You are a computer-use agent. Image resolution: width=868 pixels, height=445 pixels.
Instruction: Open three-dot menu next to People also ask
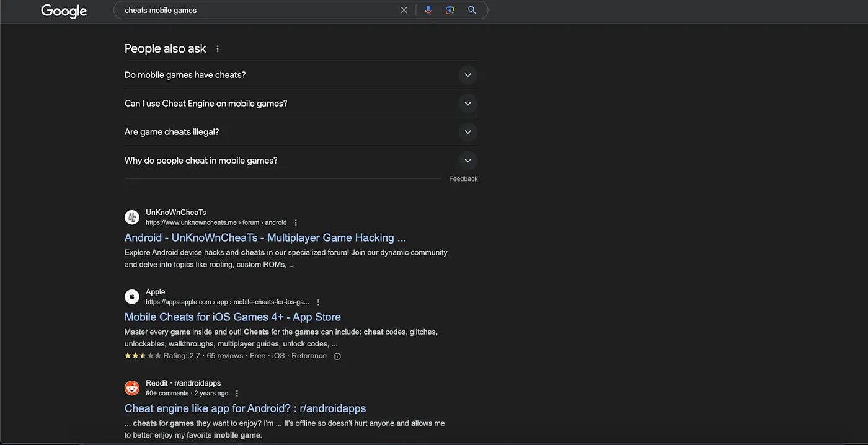click(217, 49)
